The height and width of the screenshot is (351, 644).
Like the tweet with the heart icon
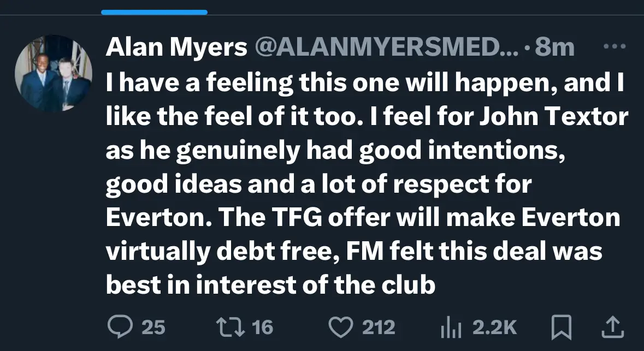coord(341,327)
